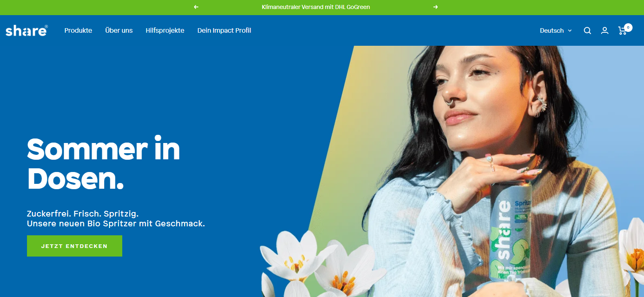The height and width of the screenshot is (297, 644).
Task: Click the Zuckerfrei. Frisch. Spritzig. subtitle
Action: [83, 214]
